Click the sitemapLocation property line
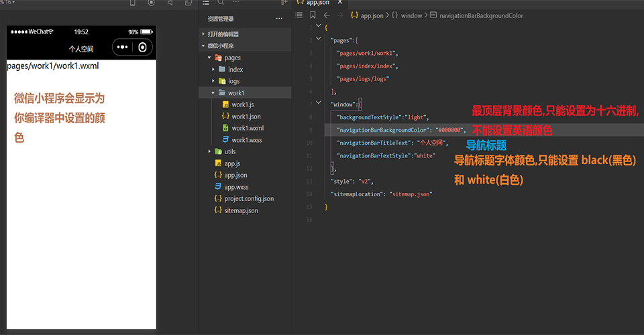The image size is (644, 335). pos(382,194)
